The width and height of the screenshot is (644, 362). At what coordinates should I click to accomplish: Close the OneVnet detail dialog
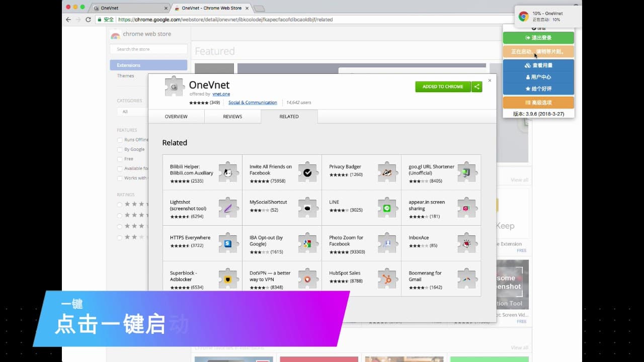[490, 80]
